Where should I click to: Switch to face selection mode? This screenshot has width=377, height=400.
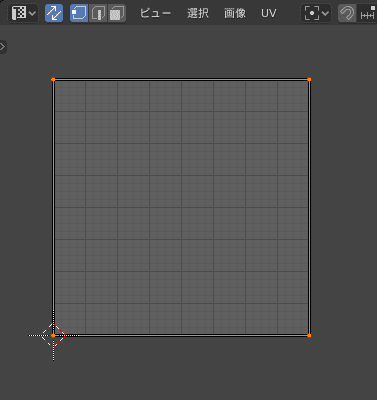(x=117, y=13)
